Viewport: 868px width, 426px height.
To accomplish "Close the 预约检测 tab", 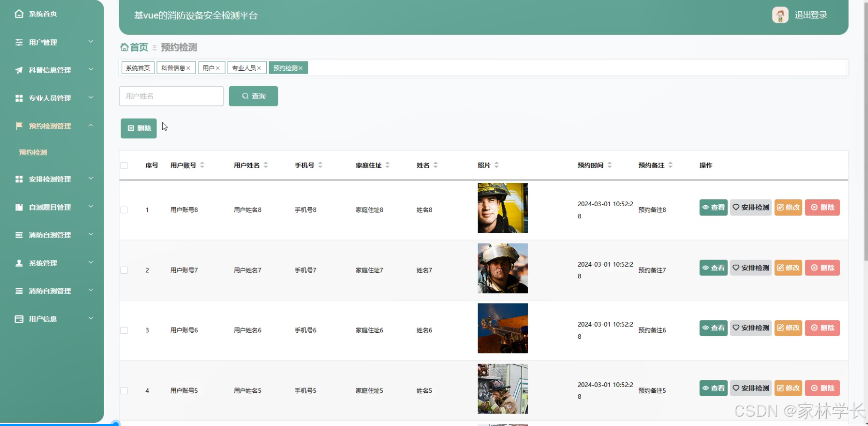I will (x=301, y=68).
